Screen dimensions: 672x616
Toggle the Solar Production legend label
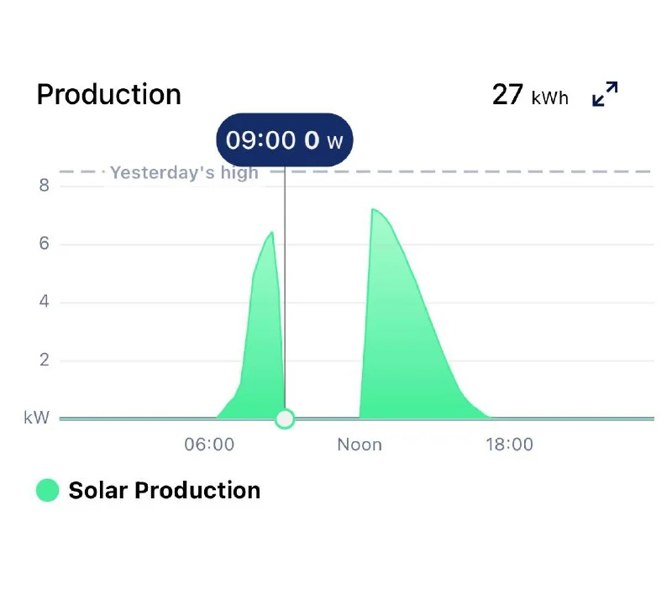coord(164,490)
